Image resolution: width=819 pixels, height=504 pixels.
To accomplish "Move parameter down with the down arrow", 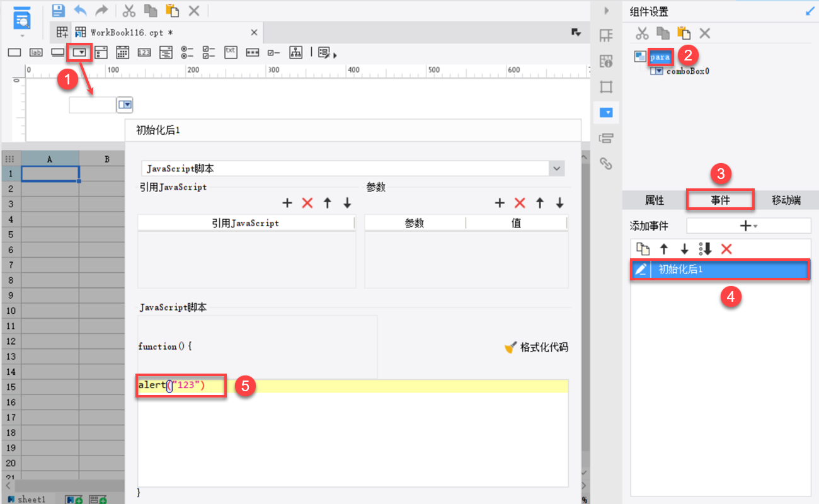I will click(559, 203).
